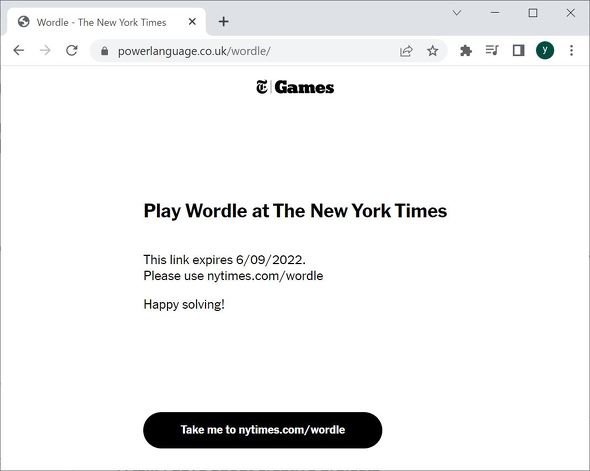Share this page using the share icon
Viewport: 590px width, 471px height.
[406, 51]
